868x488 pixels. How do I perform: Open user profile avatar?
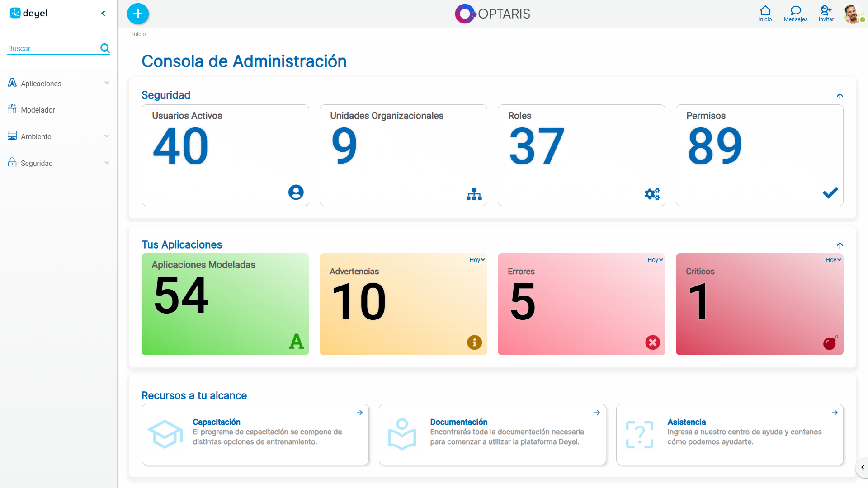(x=852, y=14)
